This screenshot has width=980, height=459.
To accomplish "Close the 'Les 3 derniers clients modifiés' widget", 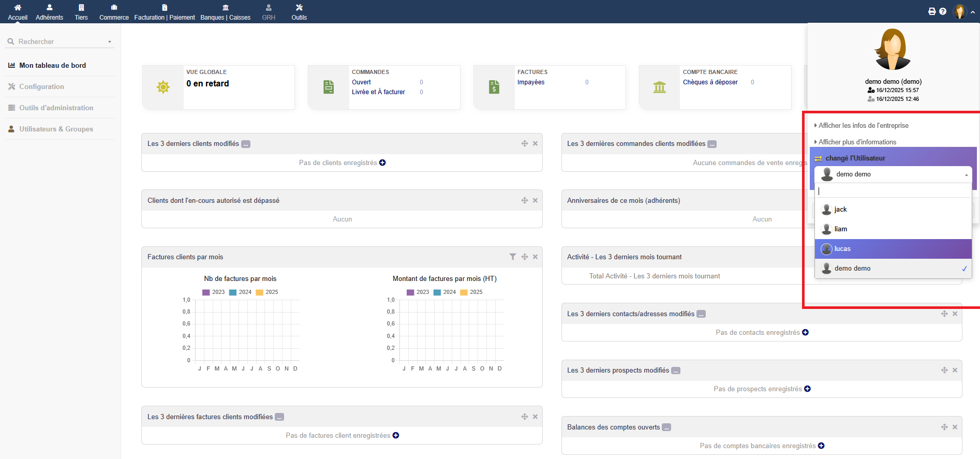I will [536, 143].
